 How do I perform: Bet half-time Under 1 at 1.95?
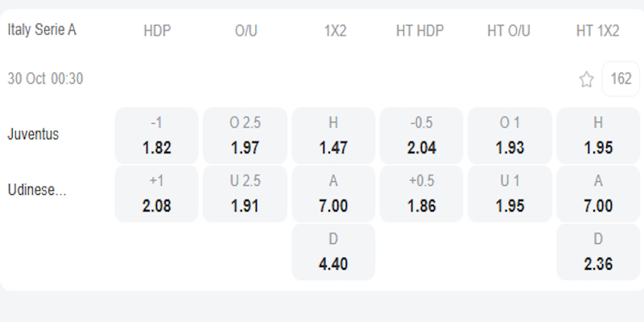tap(510, 194)
